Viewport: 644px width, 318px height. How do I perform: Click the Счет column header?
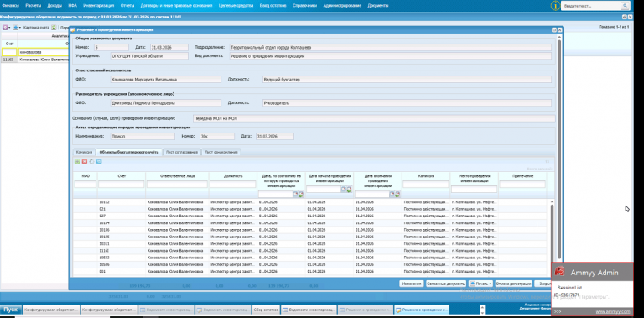(x=121, y=176)
